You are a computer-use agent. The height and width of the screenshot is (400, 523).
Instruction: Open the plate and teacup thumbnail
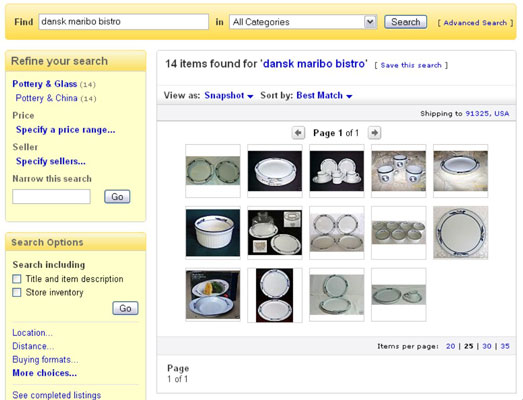coord(399,295)
